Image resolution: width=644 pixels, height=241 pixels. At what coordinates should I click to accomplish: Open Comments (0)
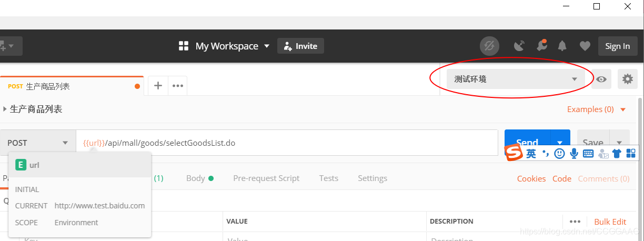point(604,179)
